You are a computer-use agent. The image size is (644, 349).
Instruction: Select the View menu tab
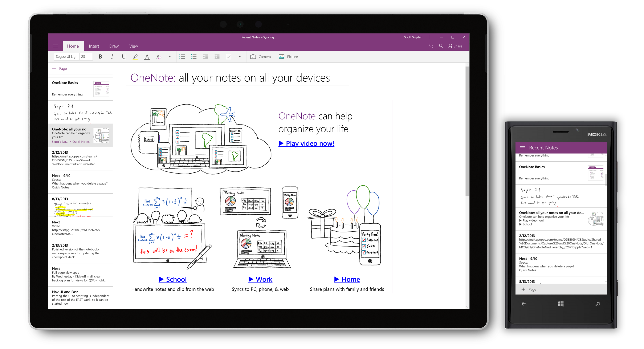tap(132, 46)
